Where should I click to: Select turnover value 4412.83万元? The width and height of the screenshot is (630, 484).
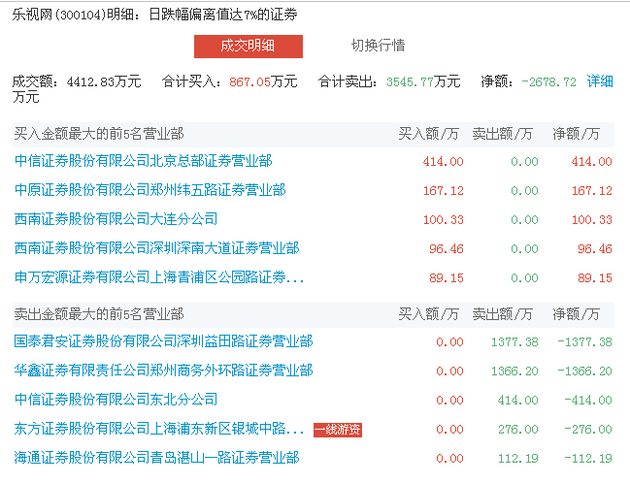pos(104,82)
